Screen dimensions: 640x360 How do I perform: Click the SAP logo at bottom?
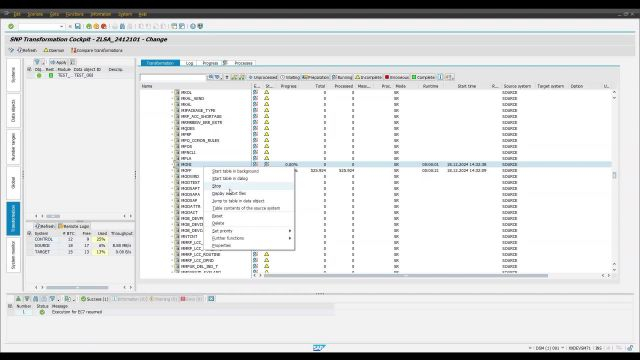tap(319, 348)
